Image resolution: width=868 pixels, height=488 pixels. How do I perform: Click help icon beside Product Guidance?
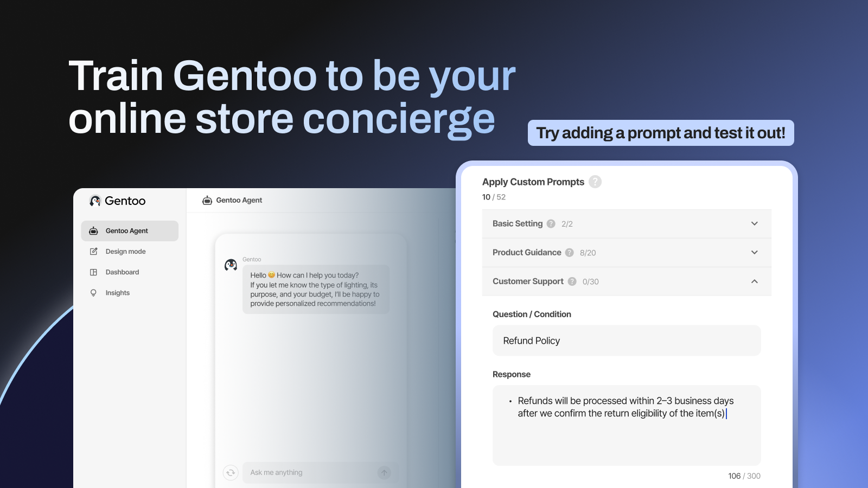(x=569, y=253)
